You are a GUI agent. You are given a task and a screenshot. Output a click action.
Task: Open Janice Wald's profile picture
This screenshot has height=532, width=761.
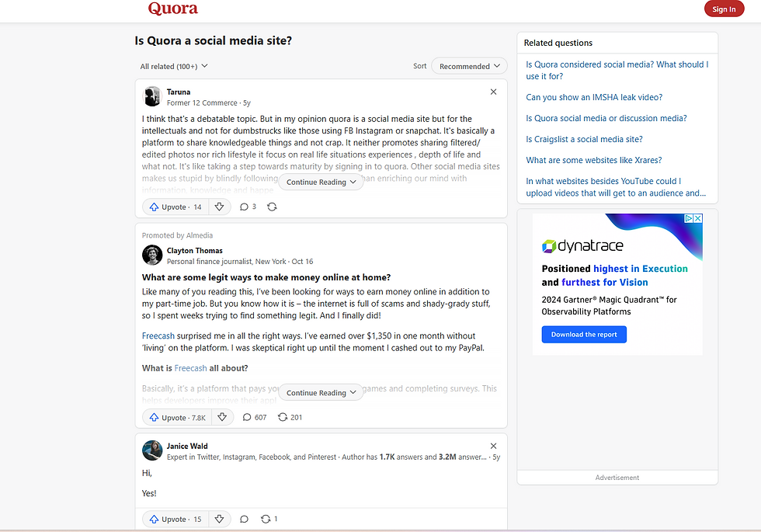click(x=152, y=450)
